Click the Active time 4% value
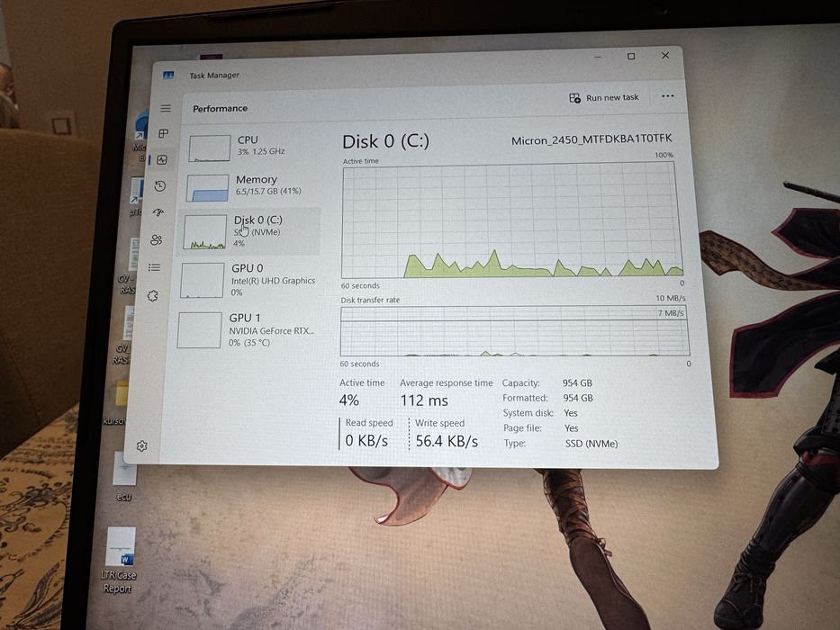 348,400
